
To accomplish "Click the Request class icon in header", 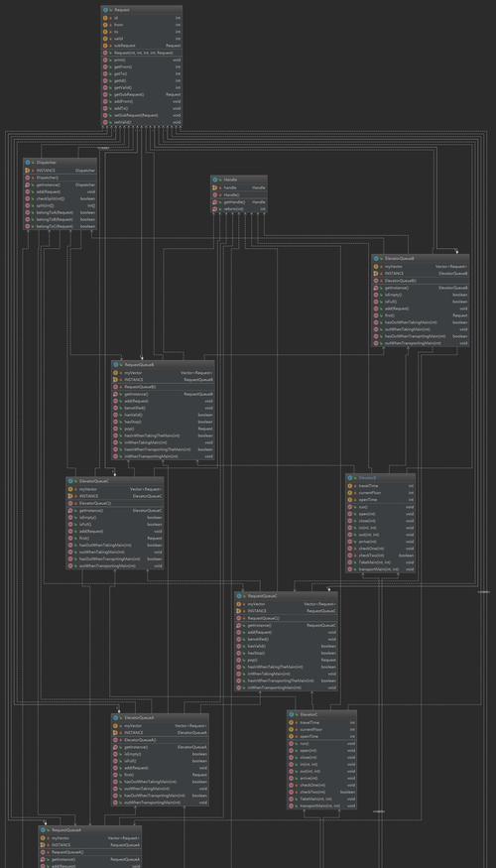I will pyautogui.click(x=105, y=10).
